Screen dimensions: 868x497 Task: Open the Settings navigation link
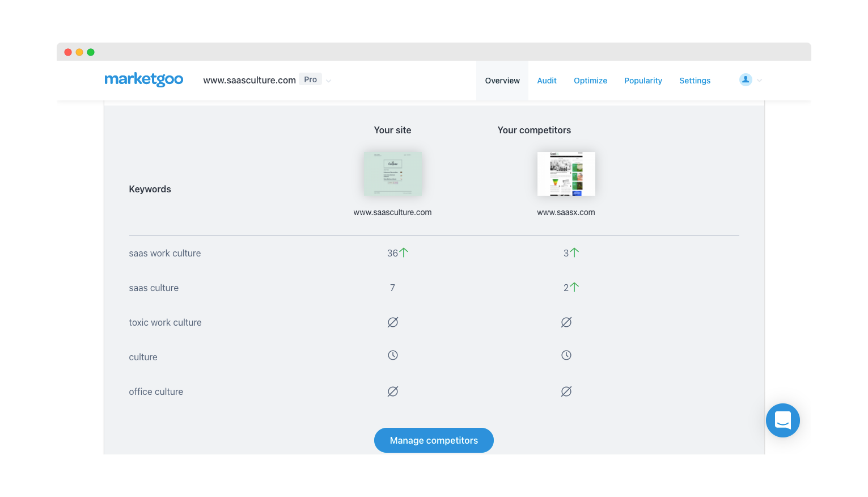695,81
